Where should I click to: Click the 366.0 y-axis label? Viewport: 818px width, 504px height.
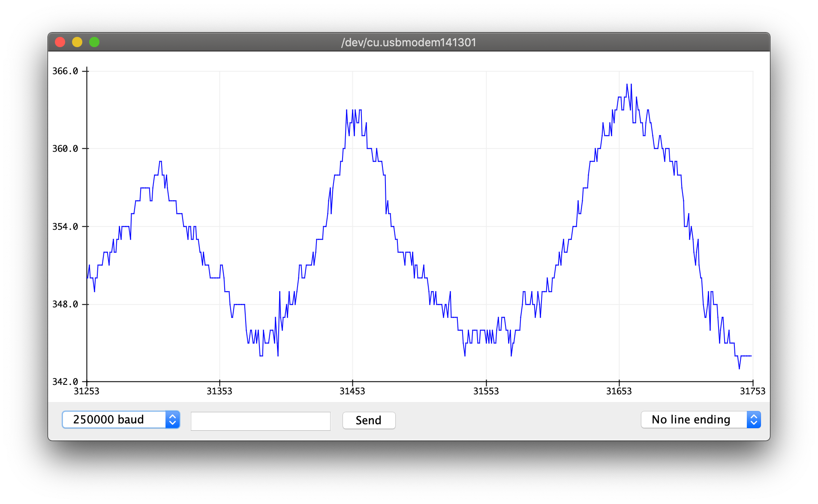[65, 71]
